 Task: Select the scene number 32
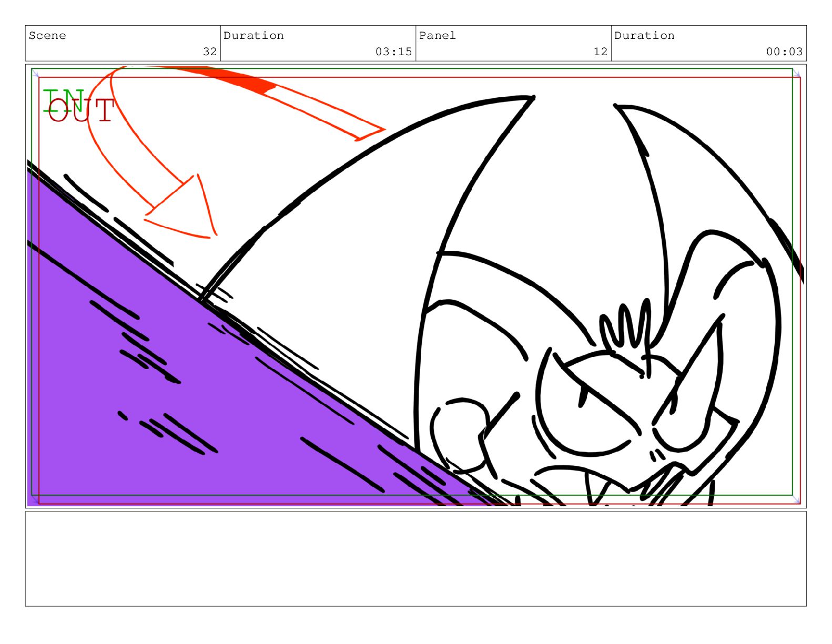coord(210,52)
